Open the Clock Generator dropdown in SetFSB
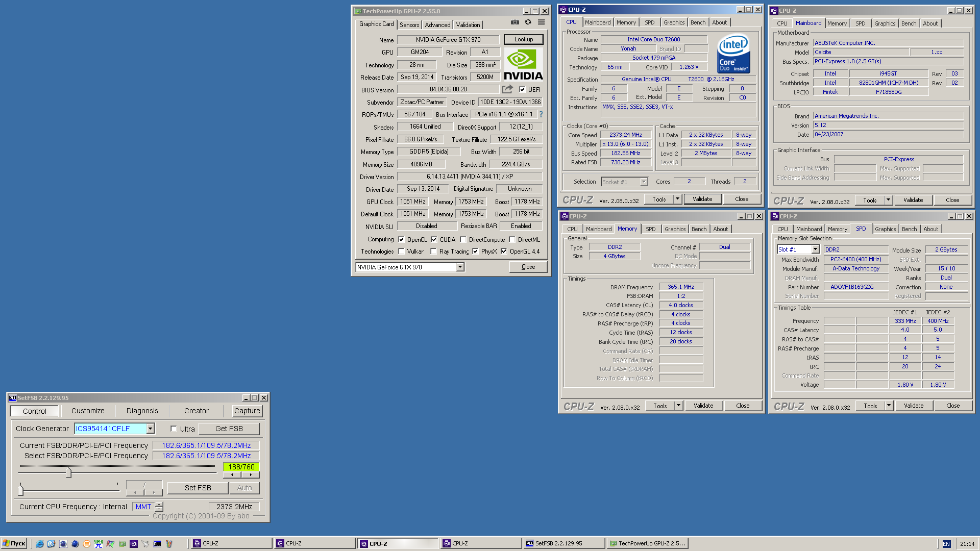The height and width of the screenshot is (551, 980). click(x=150, y=429)
